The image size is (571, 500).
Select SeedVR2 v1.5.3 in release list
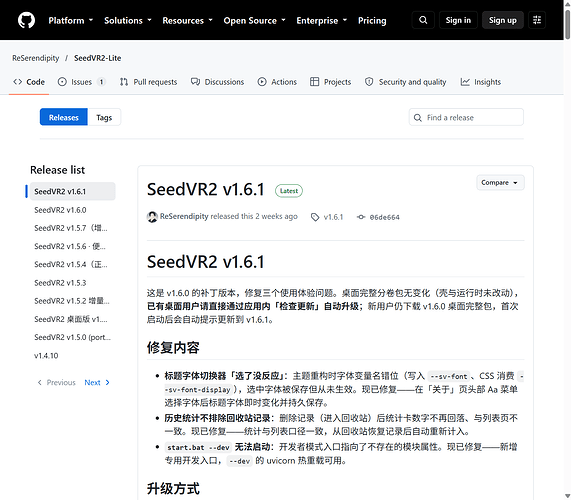[72, 283]
